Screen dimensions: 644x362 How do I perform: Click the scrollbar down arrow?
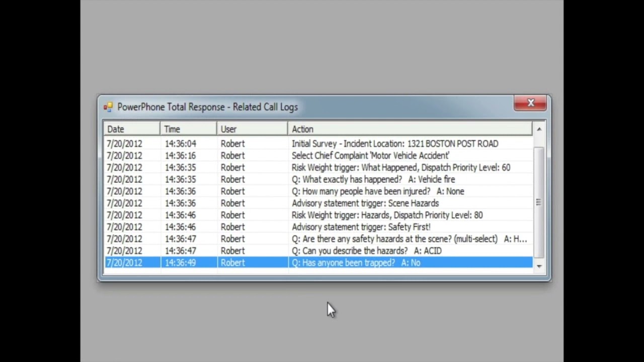(539, 266)
